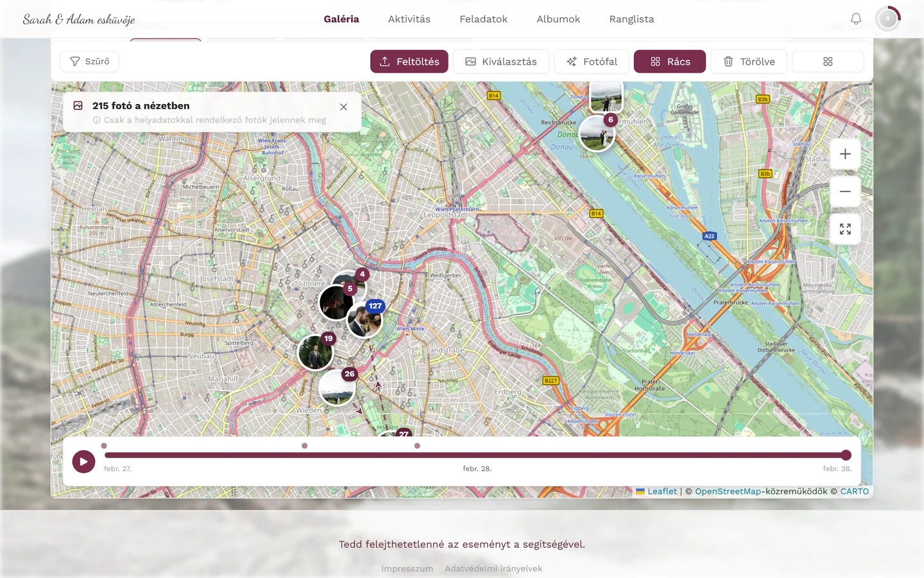Click the timeline slider end handle
The width and height of the screenshot is (924, 578).
(846, 455)
